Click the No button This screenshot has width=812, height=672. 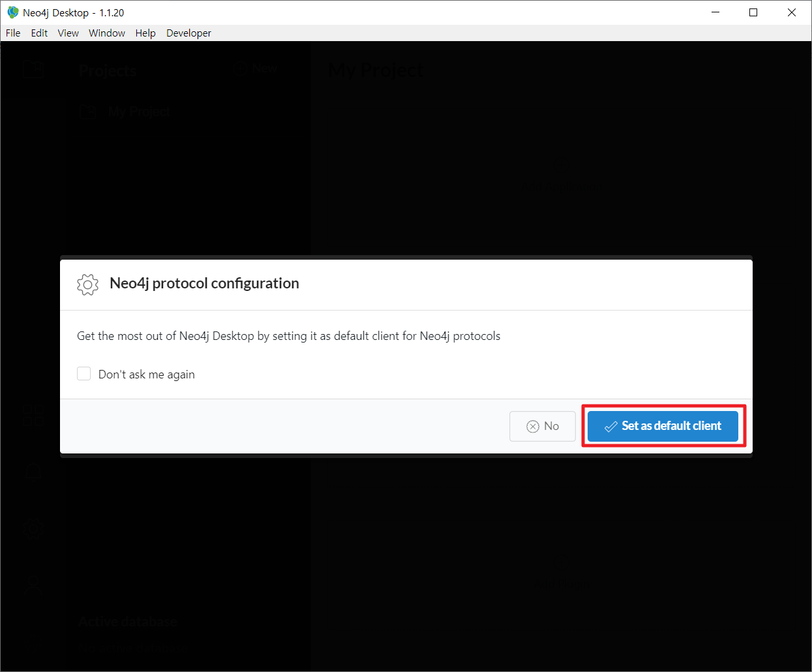543,426
